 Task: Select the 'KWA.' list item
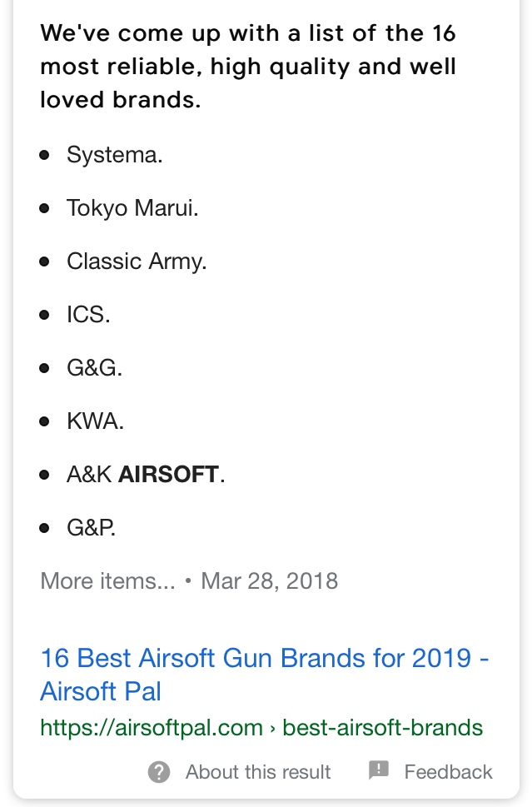[95, 421]
